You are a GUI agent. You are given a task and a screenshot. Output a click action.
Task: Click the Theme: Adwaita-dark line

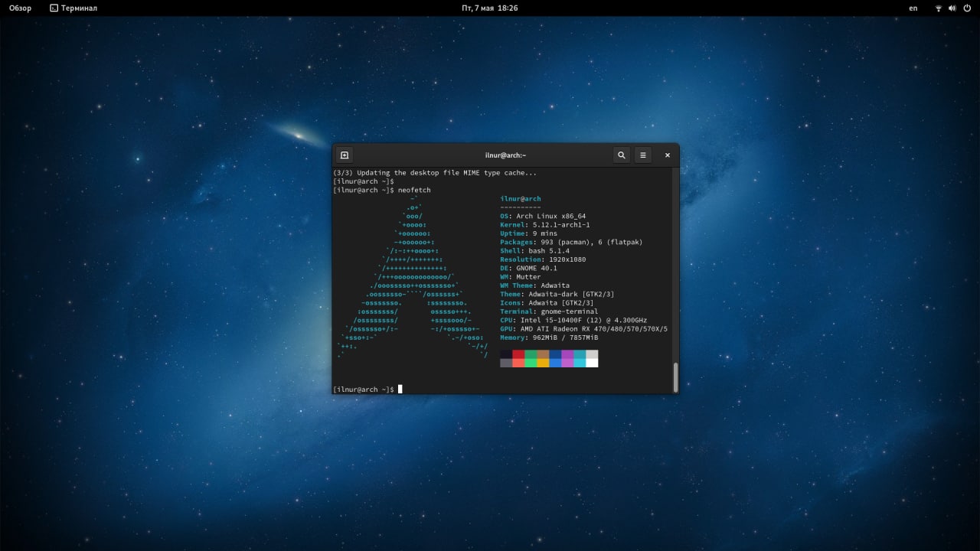click(557, 294)
